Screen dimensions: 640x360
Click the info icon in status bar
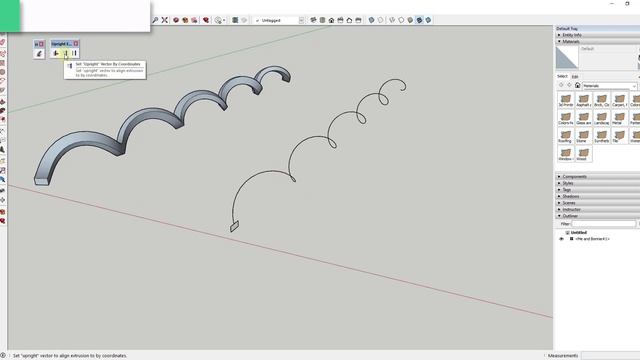tap(3, 356)
